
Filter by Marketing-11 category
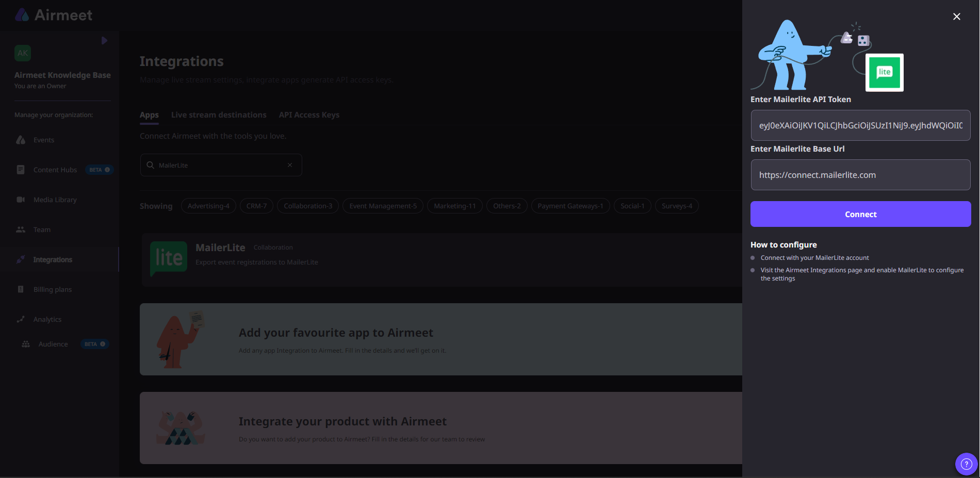455,206
